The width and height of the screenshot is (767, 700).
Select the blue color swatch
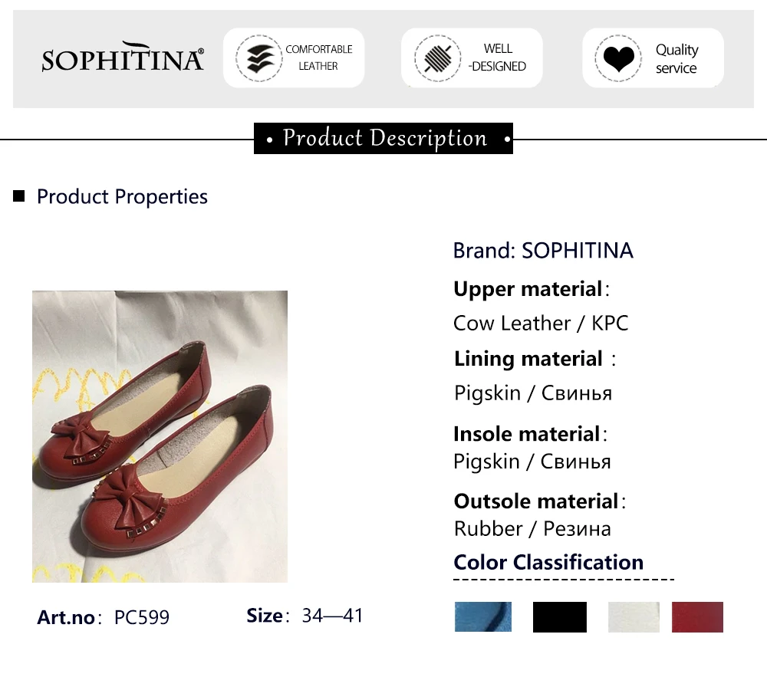482,616
